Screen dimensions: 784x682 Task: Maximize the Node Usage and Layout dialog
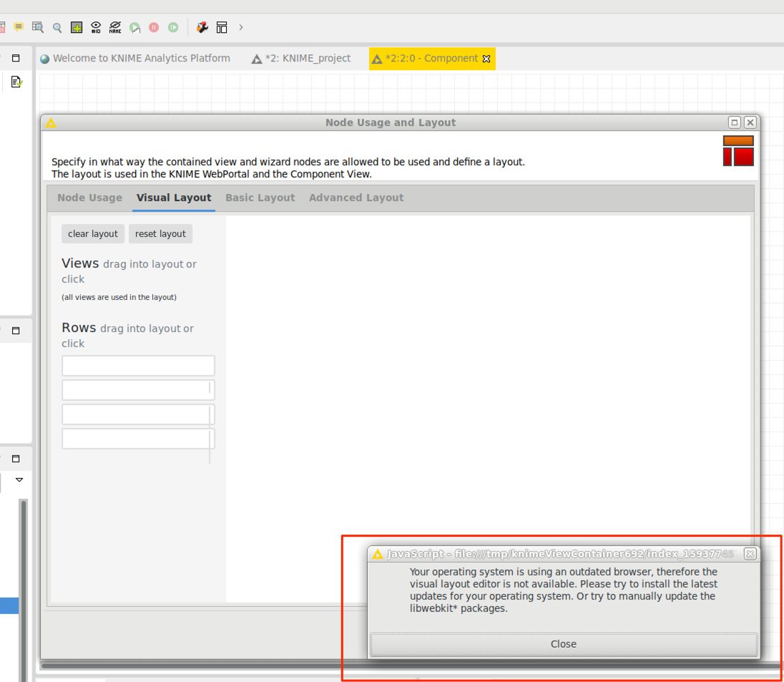735,122
